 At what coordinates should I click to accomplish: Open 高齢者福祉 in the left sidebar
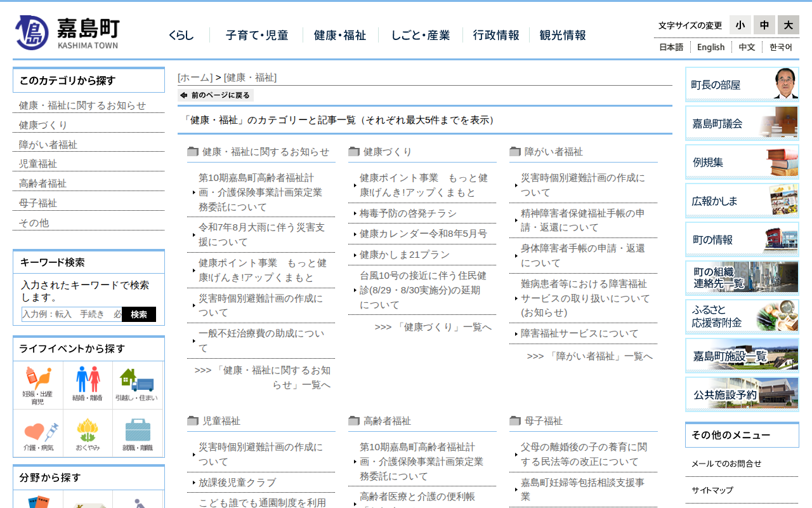(x=43, y=184)
